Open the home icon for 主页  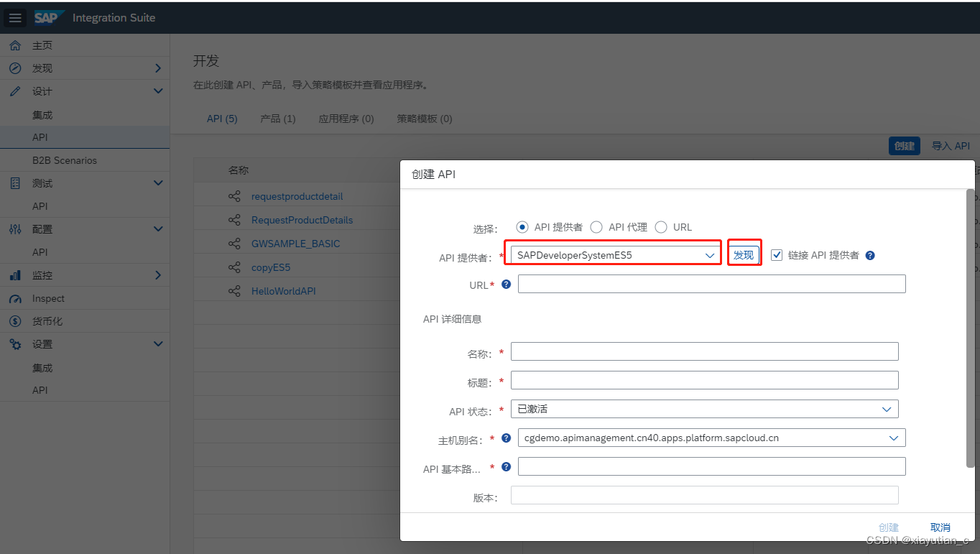[15, 45]
